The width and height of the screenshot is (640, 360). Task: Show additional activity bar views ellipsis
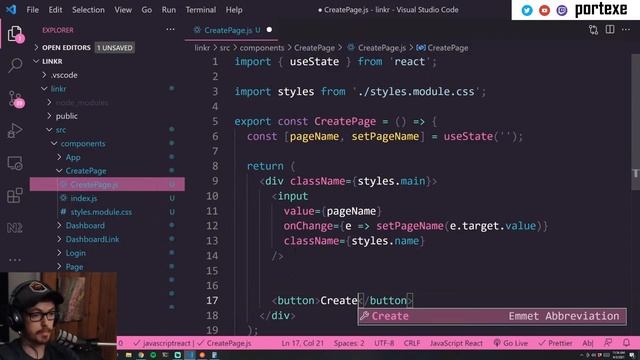click(x=15, y=260)
